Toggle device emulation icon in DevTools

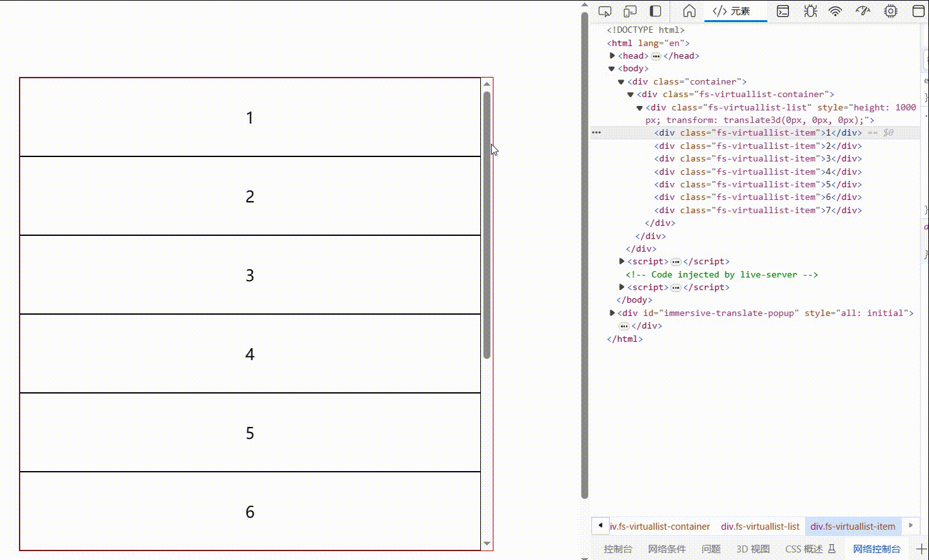click(630, 11)
